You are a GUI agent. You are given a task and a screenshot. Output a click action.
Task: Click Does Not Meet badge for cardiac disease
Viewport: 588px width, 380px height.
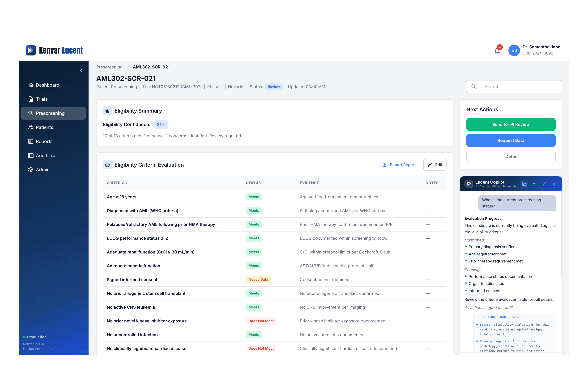(261, 349)
